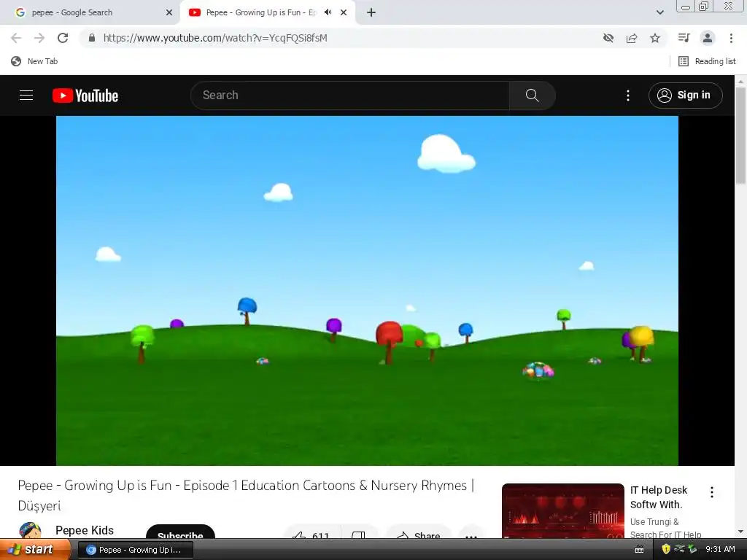
Task: View site info via padlock icon
Action: click(x=92, y=38)
